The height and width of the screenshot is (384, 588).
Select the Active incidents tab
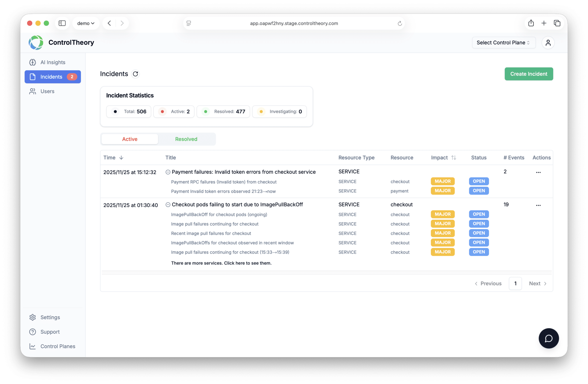click(130, 139)
